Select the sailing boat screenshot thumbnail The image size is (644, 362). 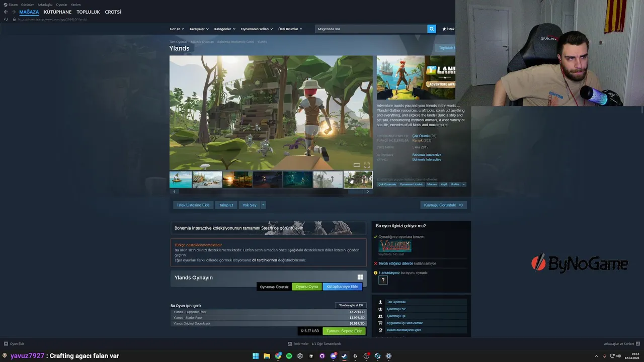coord(181,179)
